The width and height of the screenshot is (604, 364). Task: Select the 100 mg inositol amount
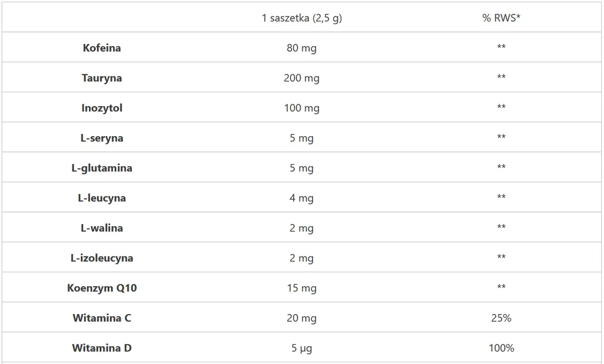[301, 108]
